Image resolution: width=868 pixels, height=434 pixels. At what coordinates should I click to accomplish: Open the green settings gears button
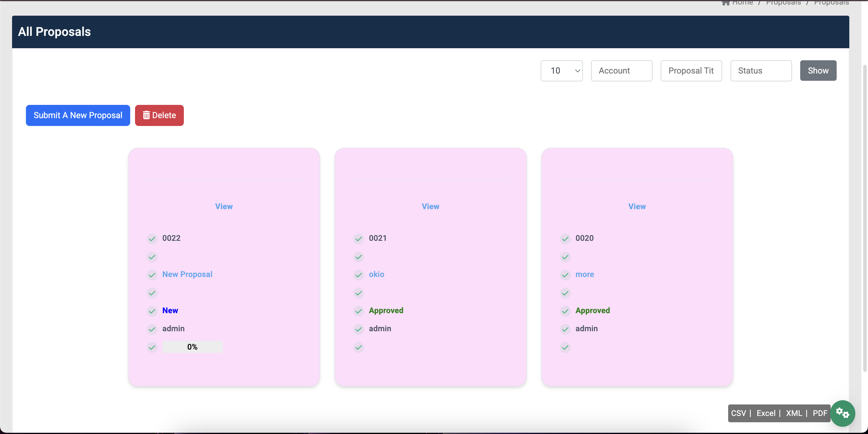coord(842,413)
